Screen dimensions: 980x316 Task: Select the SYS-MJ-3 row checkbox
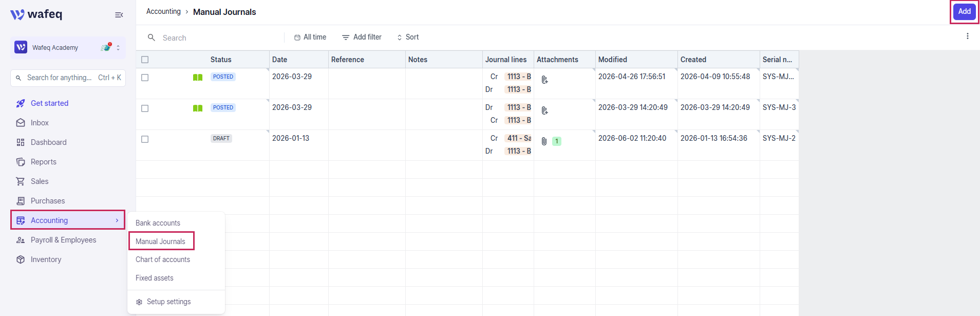point(145,108)
